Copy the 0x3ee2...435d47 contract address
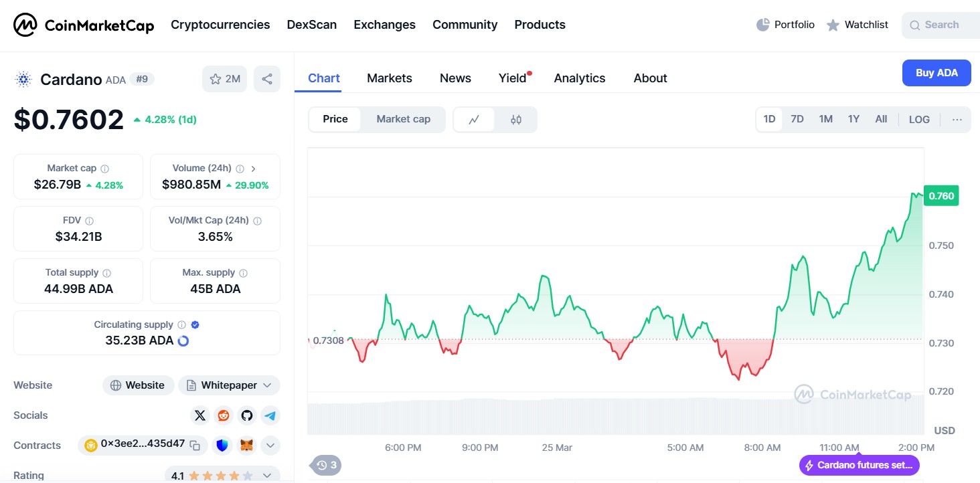This screenshot has height=483, width=980. coord(195,445)
